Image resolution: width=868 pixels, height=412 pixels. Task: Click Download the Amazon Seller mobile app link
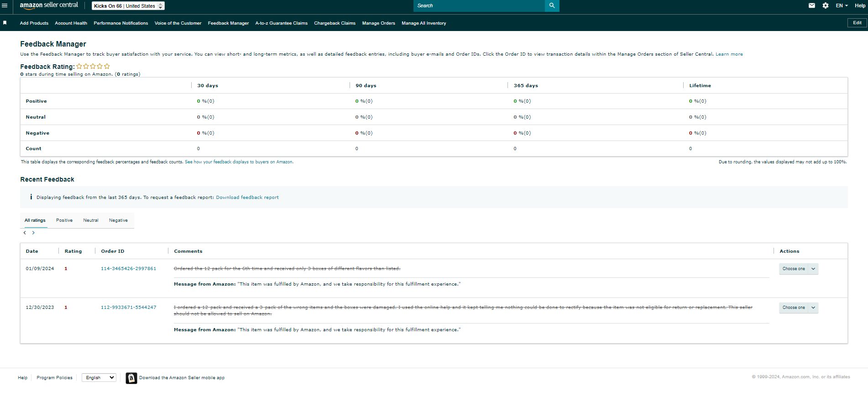coord(182,378)
